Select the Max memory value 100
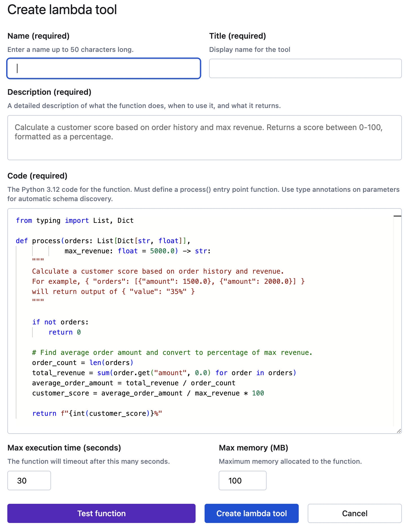The image size is (412, 532). 242,480
